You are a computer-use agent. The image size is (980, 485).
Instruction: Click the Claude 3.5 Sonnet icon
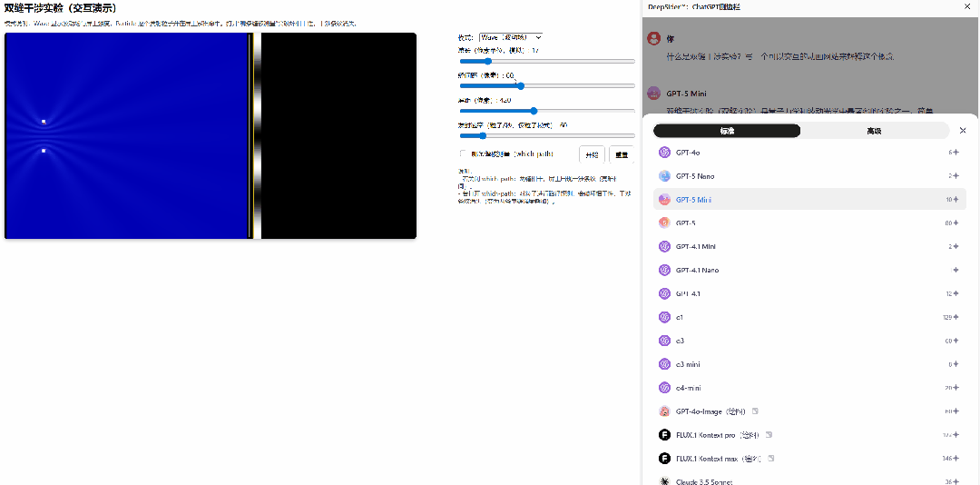coord(664,481)
